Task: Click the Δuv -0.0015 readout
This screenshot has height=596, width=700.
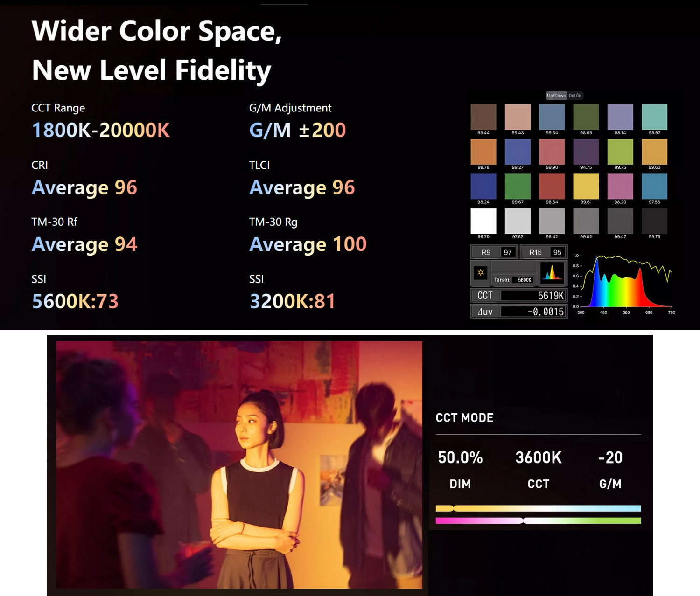Action: coord(519,312)
